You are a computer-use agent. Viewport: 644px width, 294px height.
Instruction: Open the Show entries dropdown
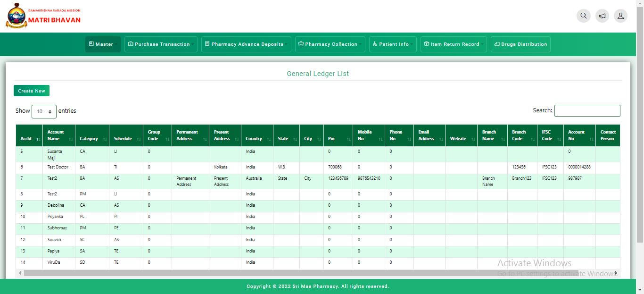tap(44, 111)
